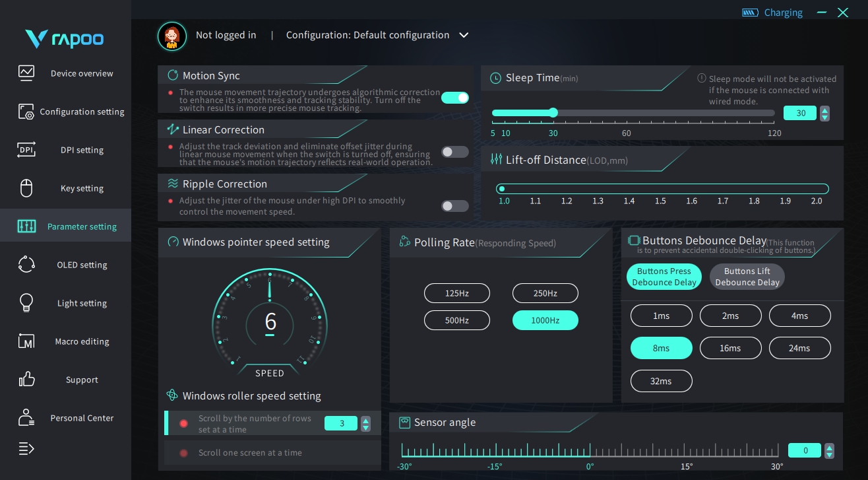
Task: Turn on Ripple Correction toggle
Action: point(455,206)
